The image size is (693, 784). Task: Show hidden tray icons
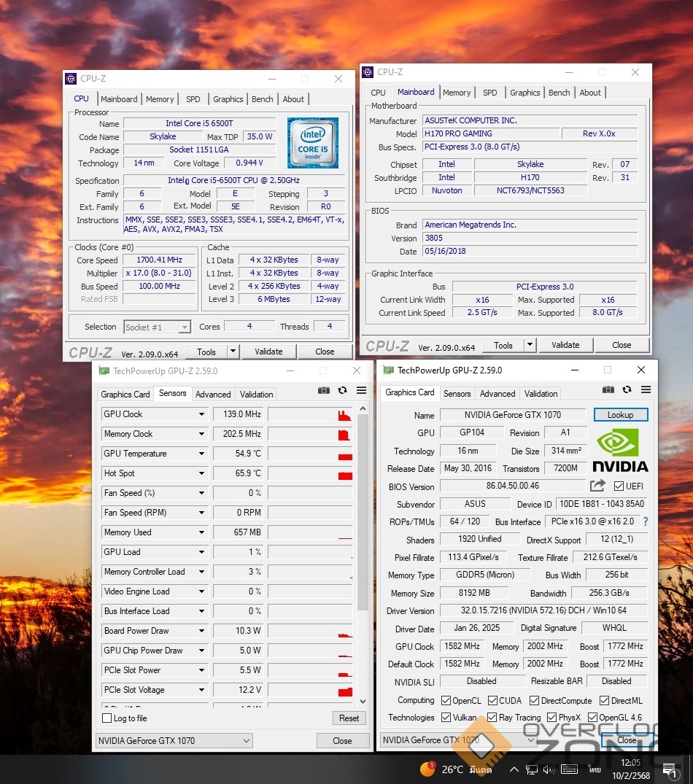tap(514, 769)
